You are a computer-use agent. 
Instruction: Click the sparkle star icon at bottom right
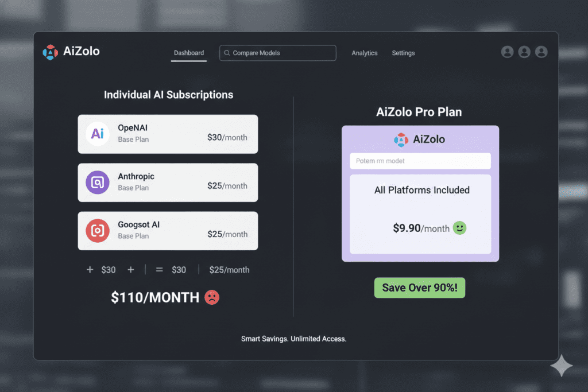pyautogui.click(x=561, y=366)
